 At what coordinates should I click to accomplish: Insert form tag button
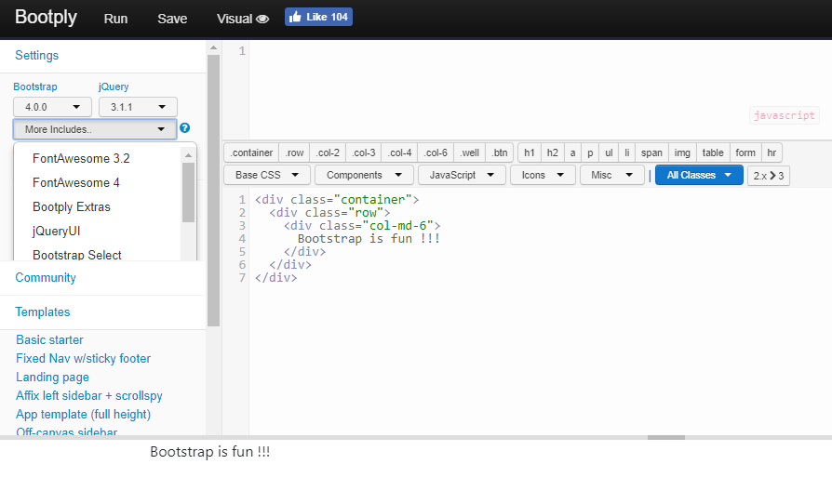(745, 153)
